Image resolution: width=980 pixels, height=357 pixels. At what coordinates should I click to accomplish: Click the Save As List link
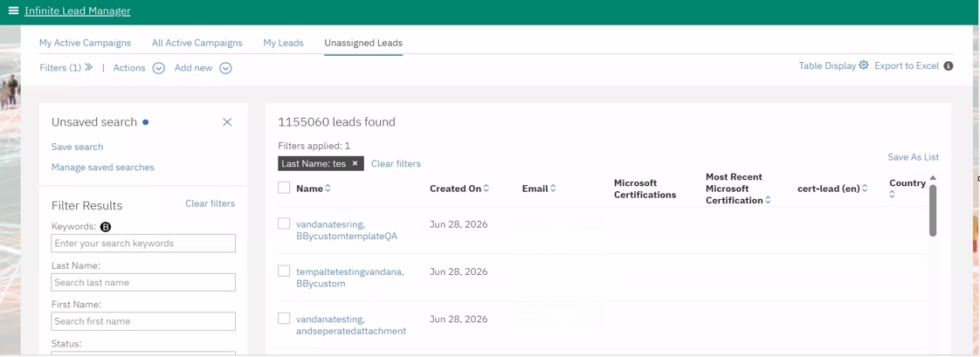pyautogui.click(x=913, y=157)
